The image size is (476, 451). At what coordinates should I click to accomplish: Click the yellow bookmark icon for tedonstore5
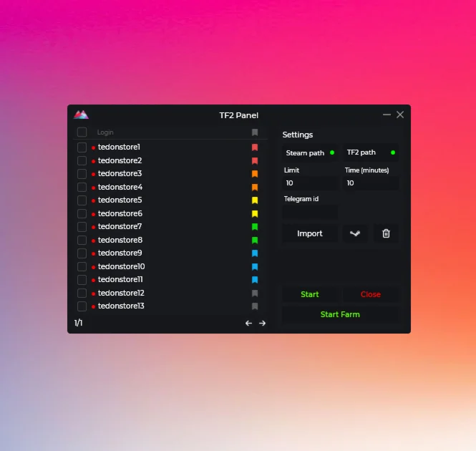[x=255, y=200]
